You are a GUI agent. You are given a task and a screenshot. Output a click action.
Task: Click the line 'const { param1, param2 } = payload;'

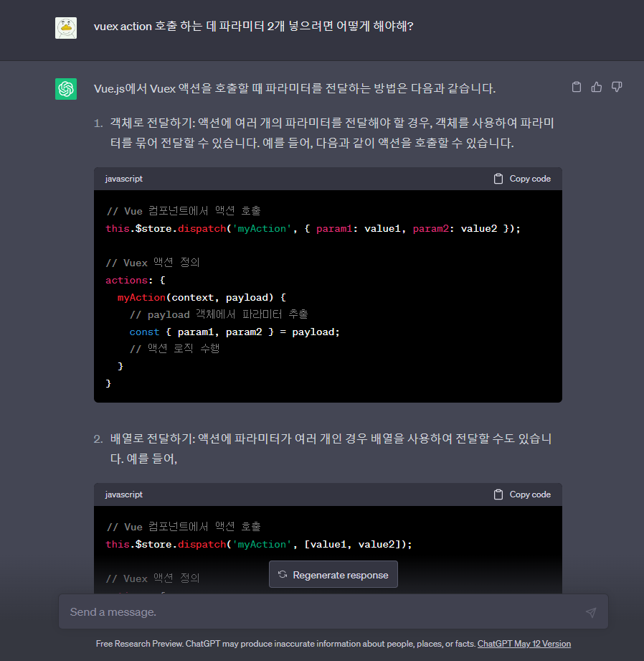[x=235, y=332]
